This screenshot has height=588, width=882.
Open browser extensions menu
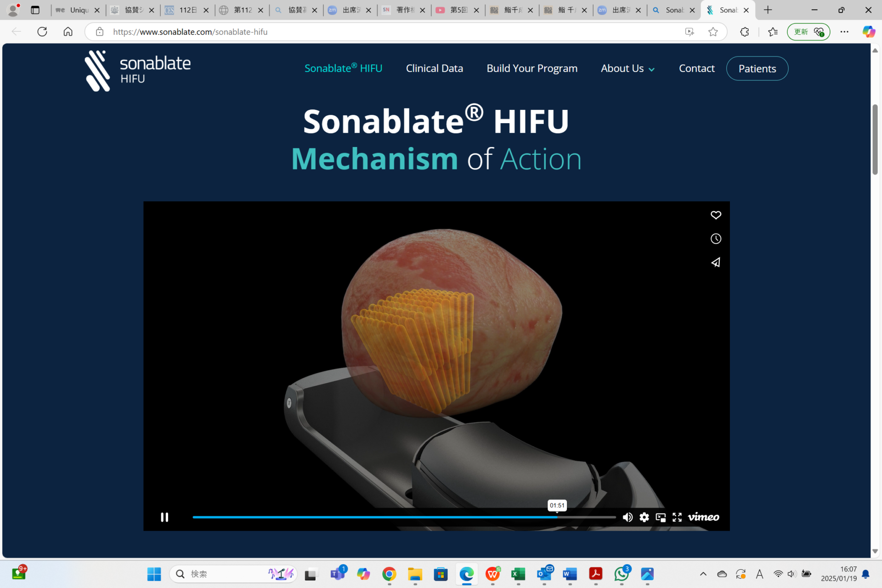744,32
